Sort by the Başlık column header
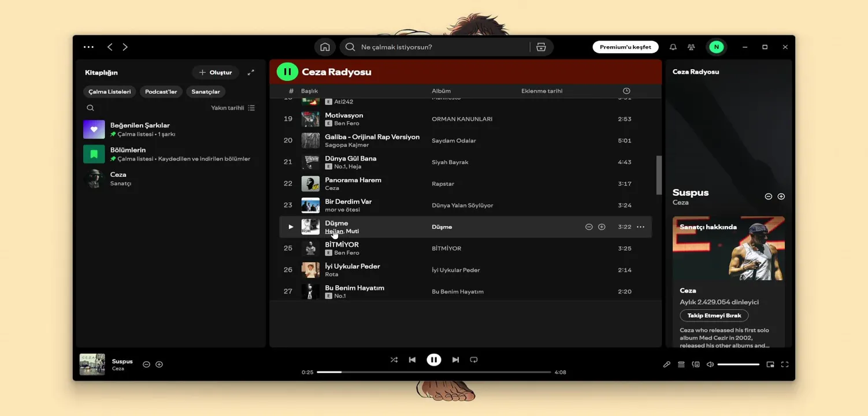 309,91
